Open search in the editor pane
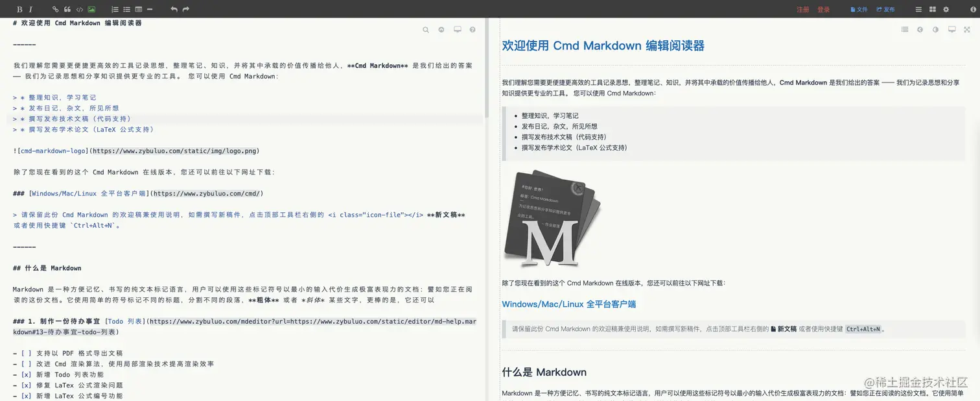Viewport: 980px width, 401px height. click(426, 30)
